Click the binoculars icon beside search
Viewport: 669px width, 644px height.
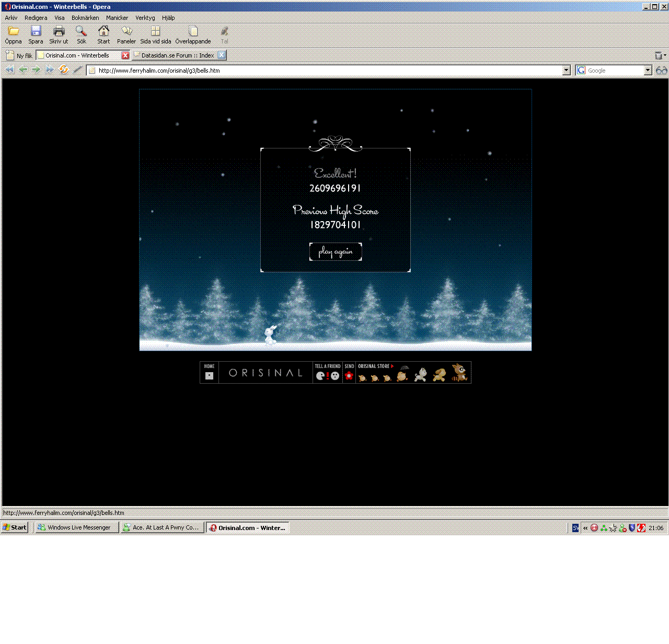pyautogui.click(x=662, y=70)
